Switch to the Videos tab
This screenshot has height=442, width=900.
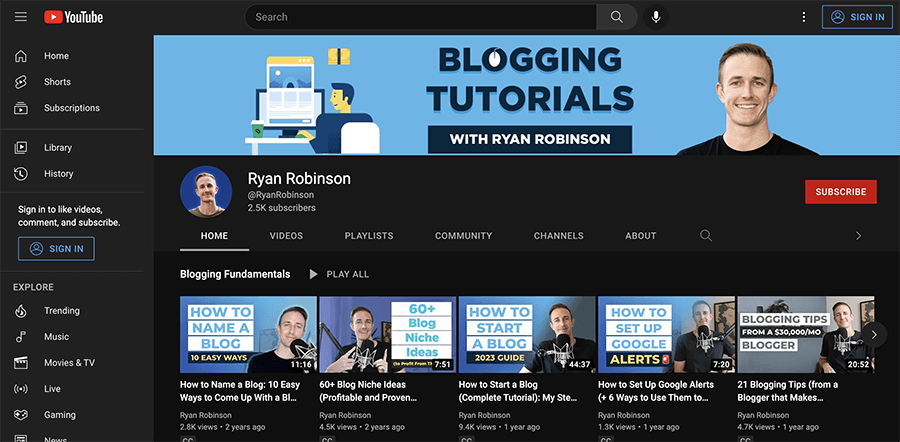pos(286,236)
